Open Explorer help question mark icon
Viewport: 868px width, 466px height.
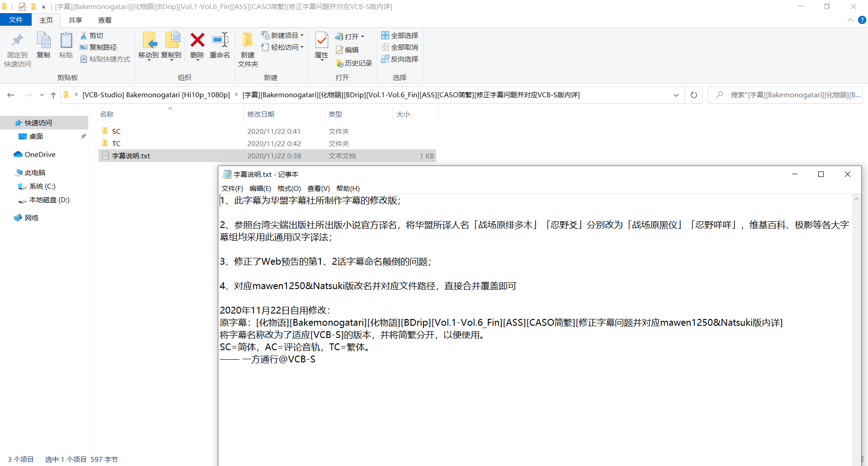point(862,20)
